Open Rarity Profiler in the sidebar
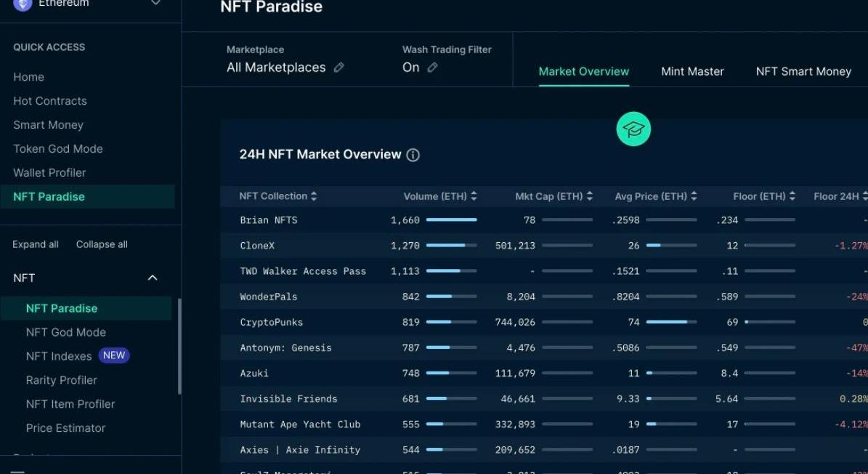Viewport: 868px width, 474px height. pyautogui.click(x=62, y=380)
